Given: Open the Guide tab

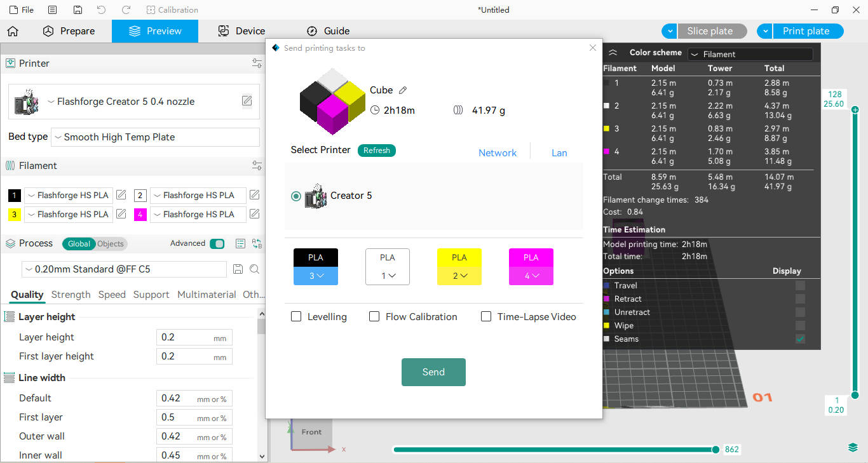Looking at the screenshot, I should click(328, 31).
